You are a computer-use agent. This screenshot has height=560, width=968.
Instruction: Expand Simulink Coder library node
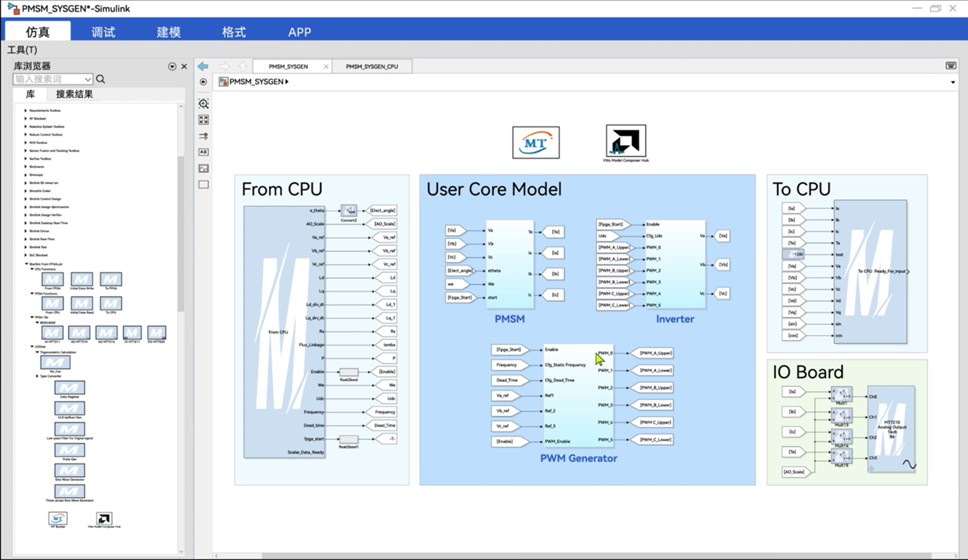coord(26,191)
